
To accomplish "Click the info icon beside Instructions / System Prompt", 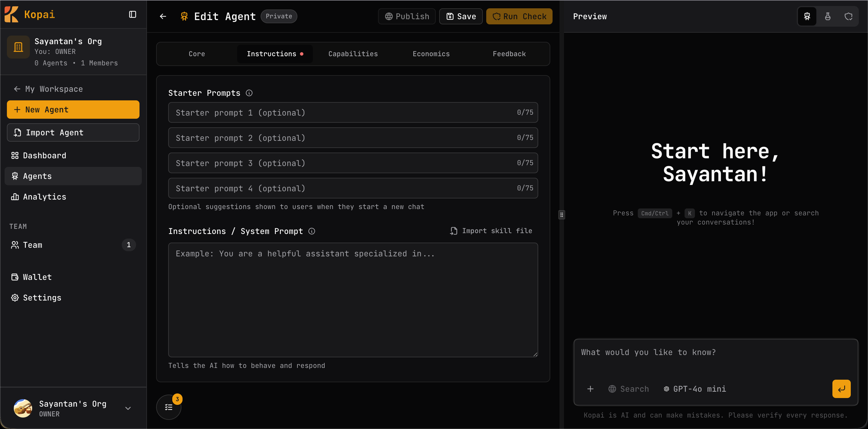I will click(x=312, y=231).
